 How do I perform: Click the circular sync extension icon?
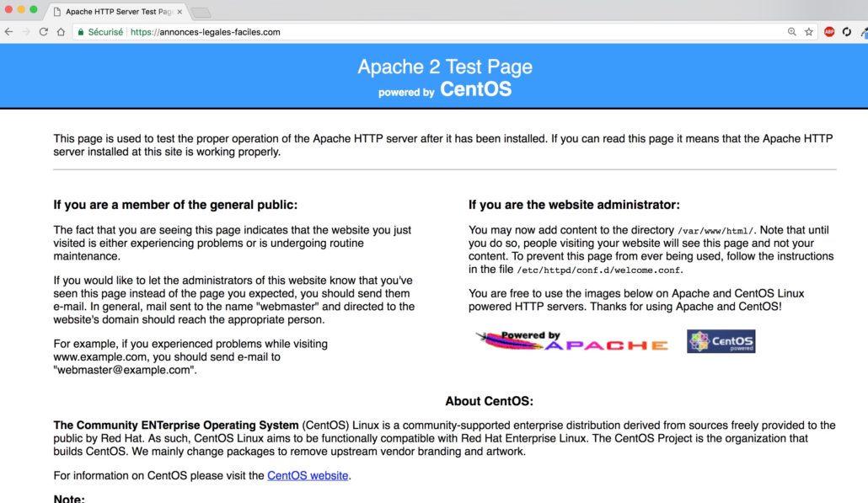(847, 32)
